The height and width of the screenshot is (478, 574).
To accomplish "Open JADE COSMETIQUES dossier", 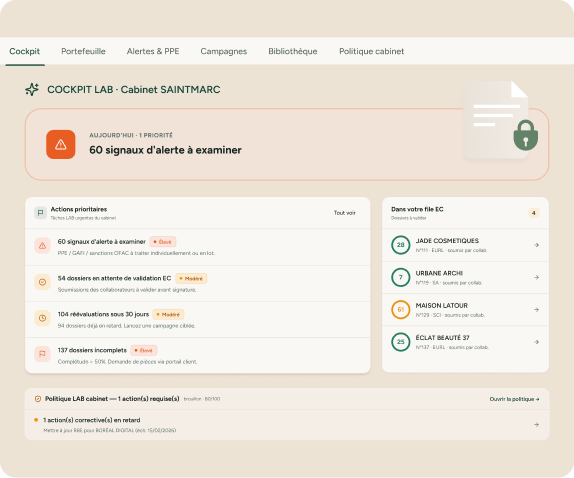I will (465, 245).
